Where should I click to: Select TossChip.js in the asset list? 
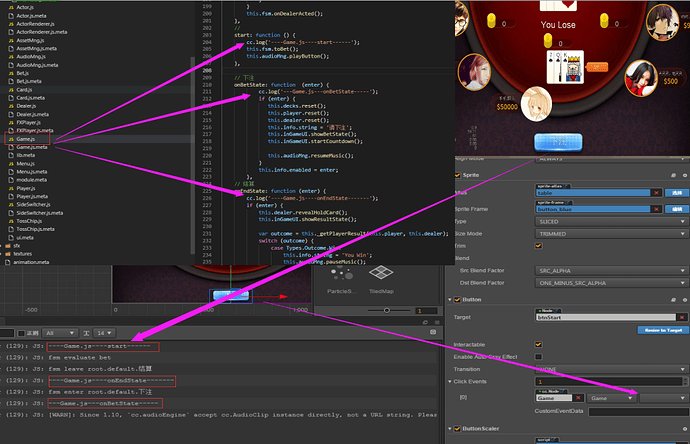29,221
